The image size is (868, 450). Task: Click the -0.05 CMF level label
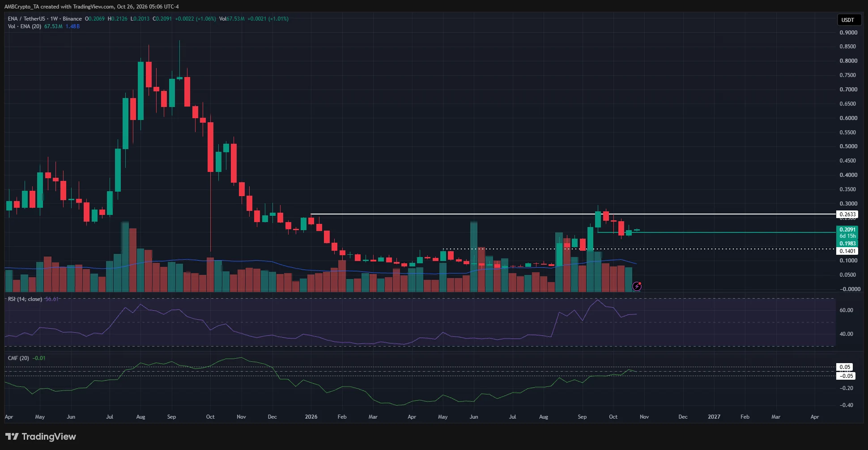coord(846,376)
